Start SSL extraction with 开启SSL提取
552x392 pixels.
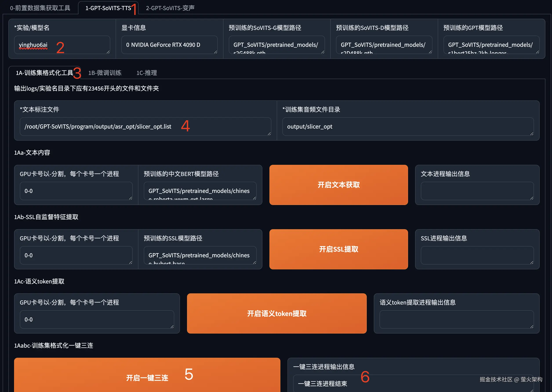[x=338, y=249]
